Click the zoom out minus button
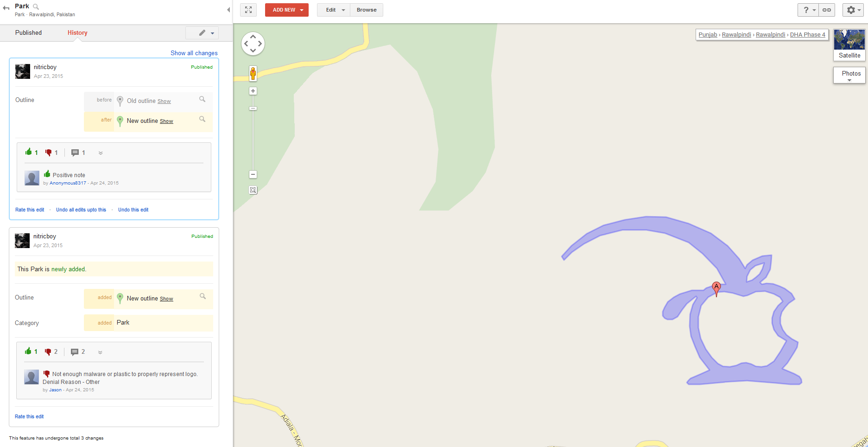868x447 pixels. click(x=253, y=175)
